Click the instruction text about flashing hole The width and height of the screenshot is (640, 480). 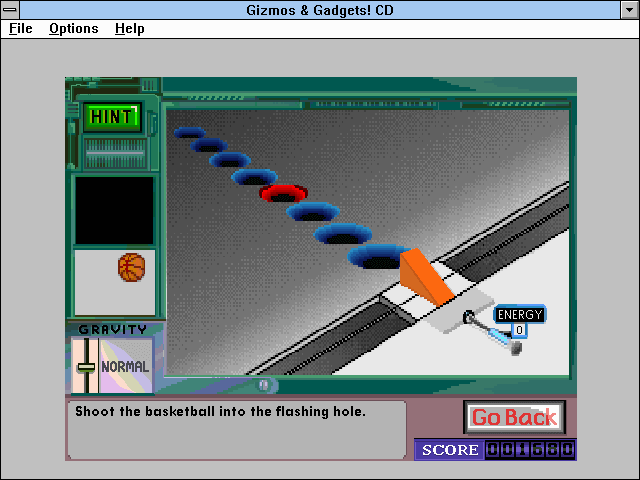(220, 411)
